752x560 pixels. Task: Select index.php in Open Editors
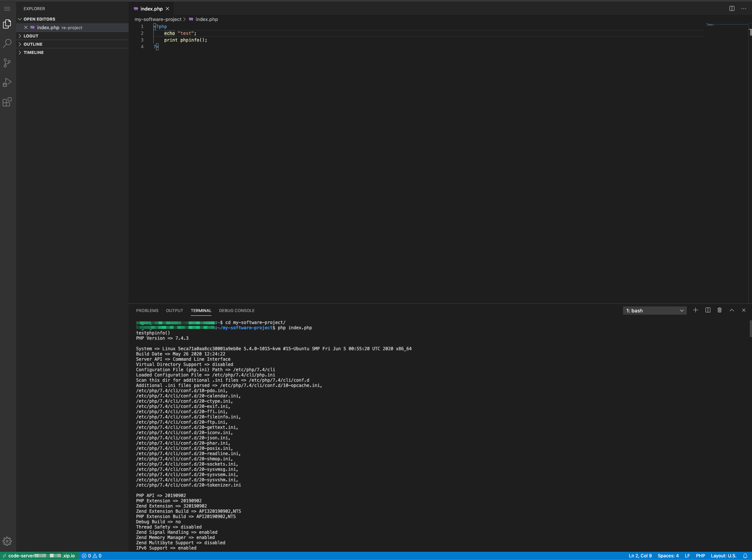pyautogui.click(x=72, y=27)
